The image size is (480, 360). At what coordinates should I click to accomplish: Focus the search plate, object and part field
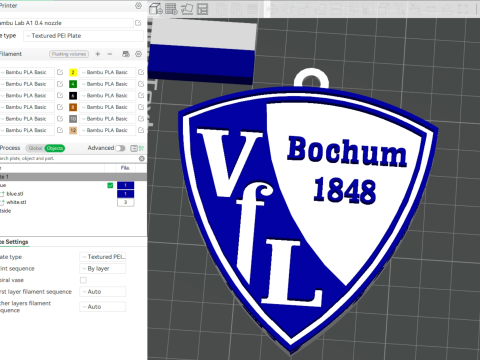(68, 159)
